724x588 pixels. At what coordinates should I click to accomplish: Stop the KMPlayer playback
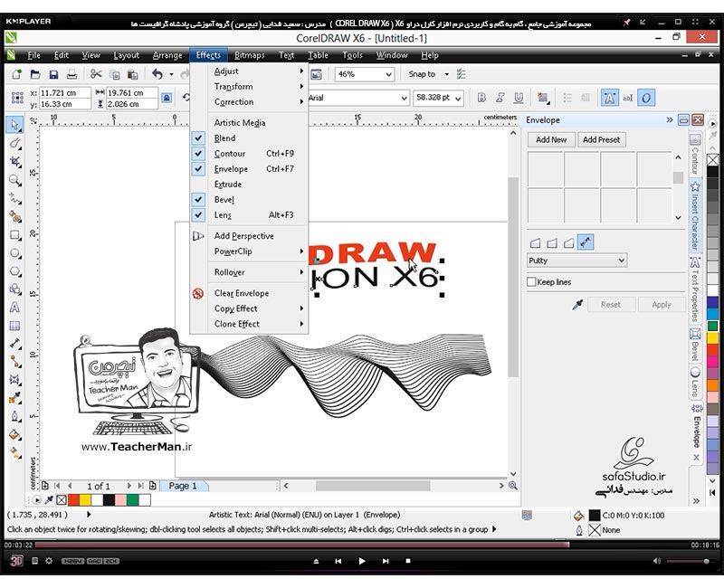408,561
